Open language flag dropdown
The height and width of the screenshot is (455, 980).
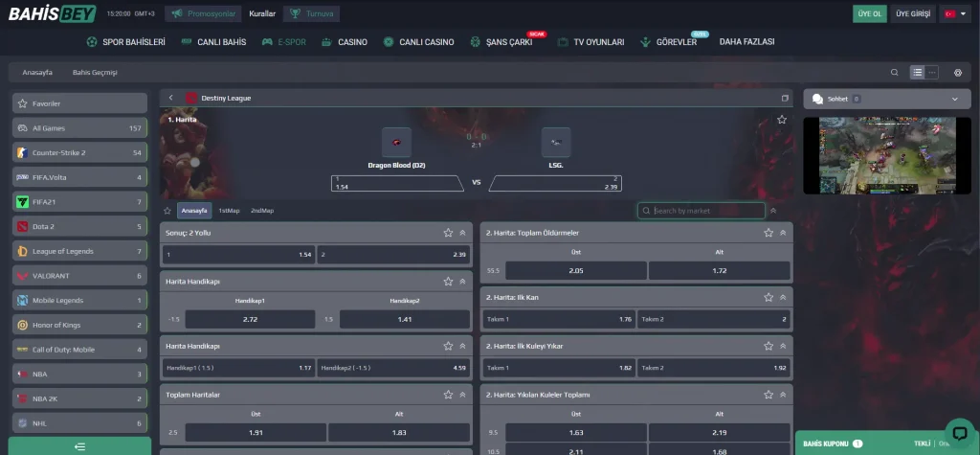[955, 13]
